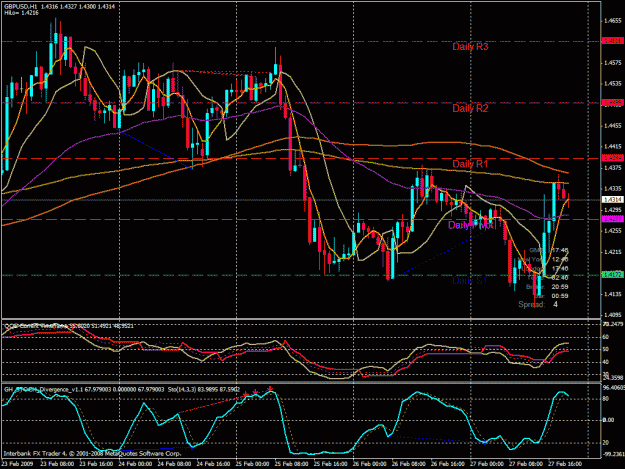Click the HiLo= 1.4216 label
The height and width of the screenshot is (469, 625).
coord(22,13)
